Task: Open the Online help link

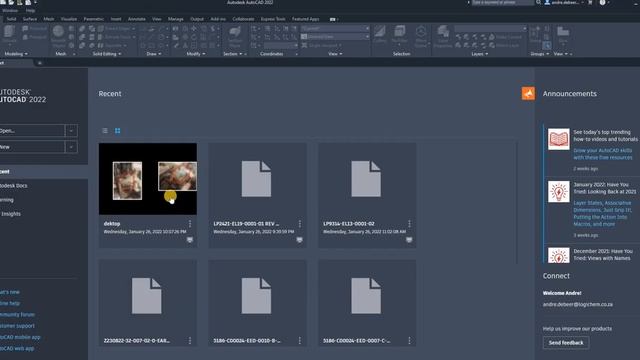Action: [10, 304]
